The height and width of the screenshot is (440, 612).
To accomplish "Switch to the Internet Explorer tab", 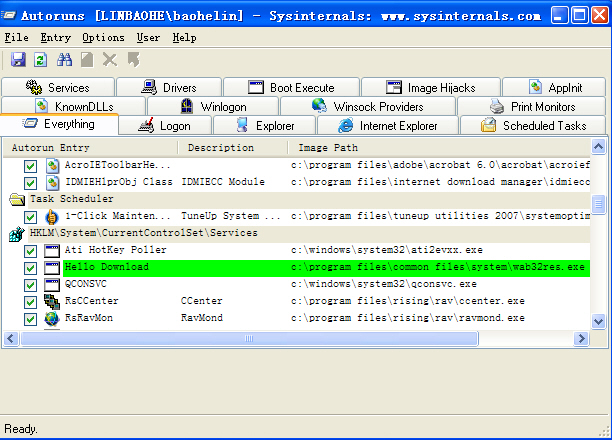I will click(388, 125).
